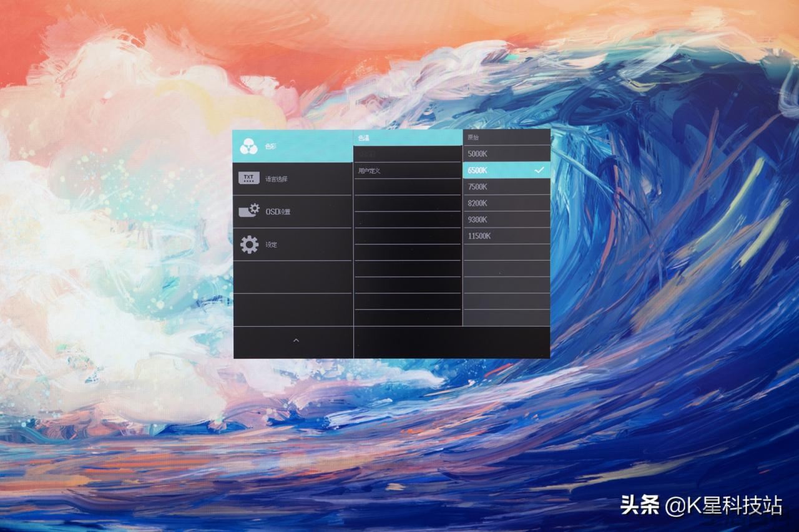
Task: Select the 原始 native color temperature option
Action: tap(507, 137)
